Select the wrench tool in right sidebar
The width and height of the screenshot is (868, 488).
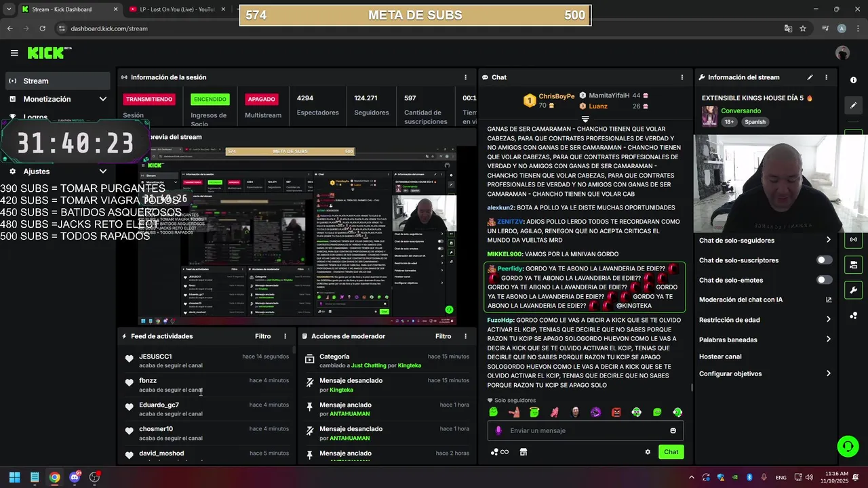pyautogui.click(x=853, y=290)
